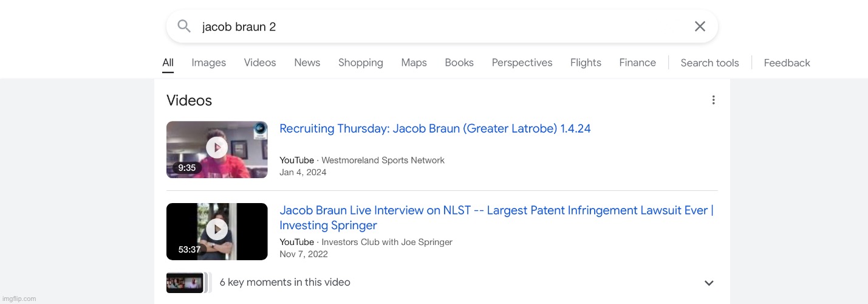The width and height of the screenshot is (868, 304).
Task: Click the search magnifier icon
Action: [184, 26]
